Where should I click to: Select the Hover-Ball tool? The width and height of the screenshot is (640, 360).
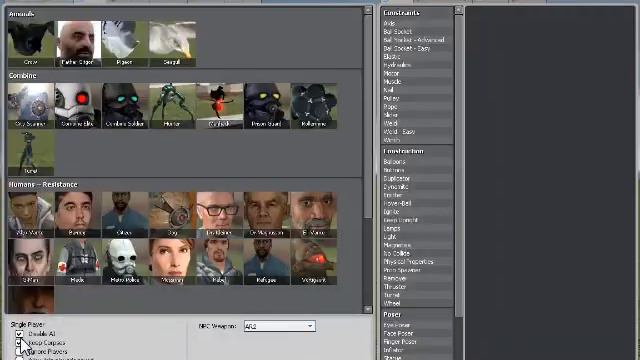coord(417,203)
